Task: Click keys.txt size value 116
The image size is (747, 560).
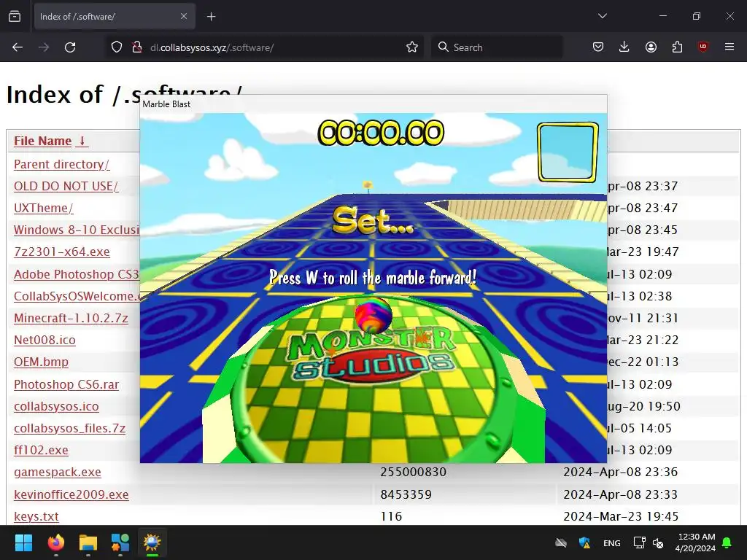Action: coord(391,516)
